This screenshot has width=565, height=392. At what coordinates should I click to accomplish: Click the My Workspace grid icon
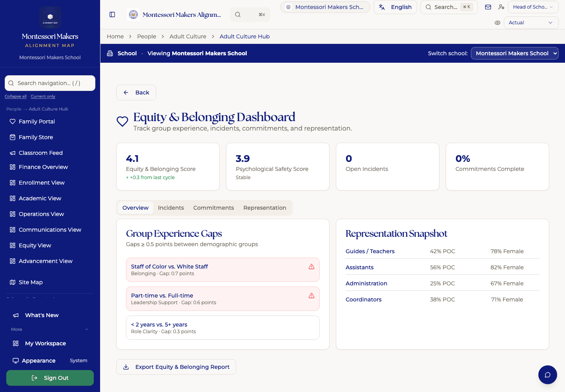tap(16, 343)
